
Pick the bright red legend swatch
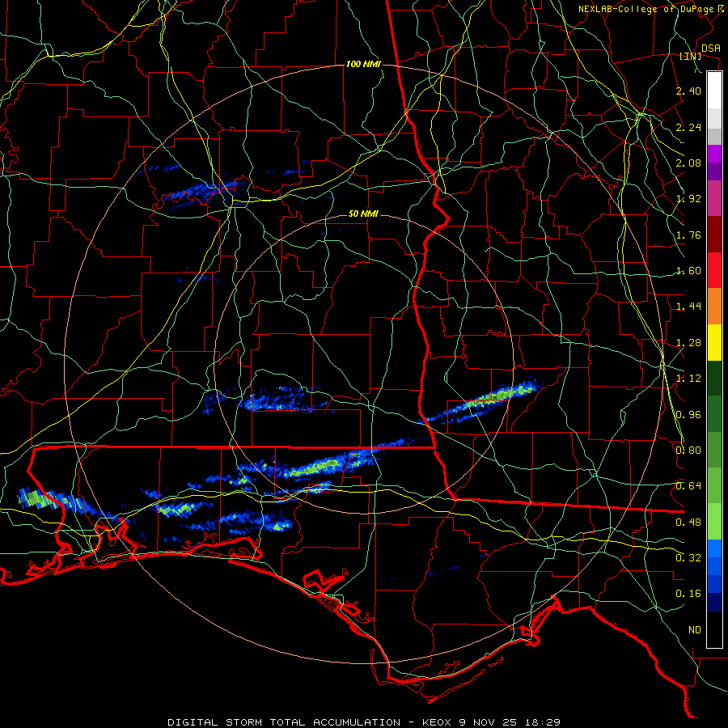click(x=714, y=270)
